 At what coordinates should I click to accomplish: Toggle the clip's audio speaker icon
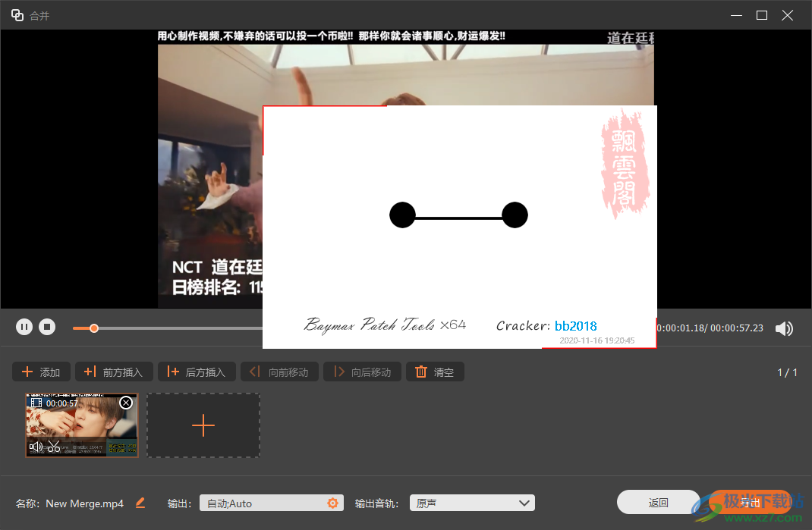(x=36, y=446)
